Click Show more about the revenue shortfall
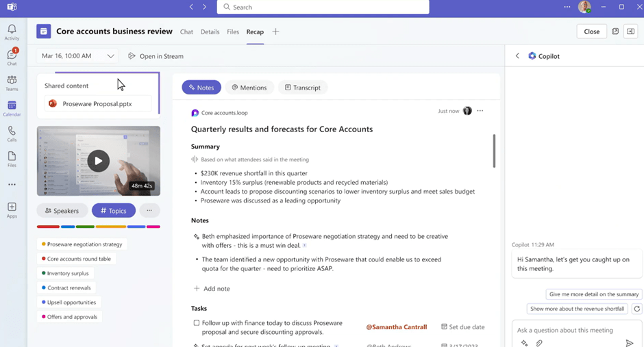The width and height of the screenshot is (644, 347). coord(577,309)
